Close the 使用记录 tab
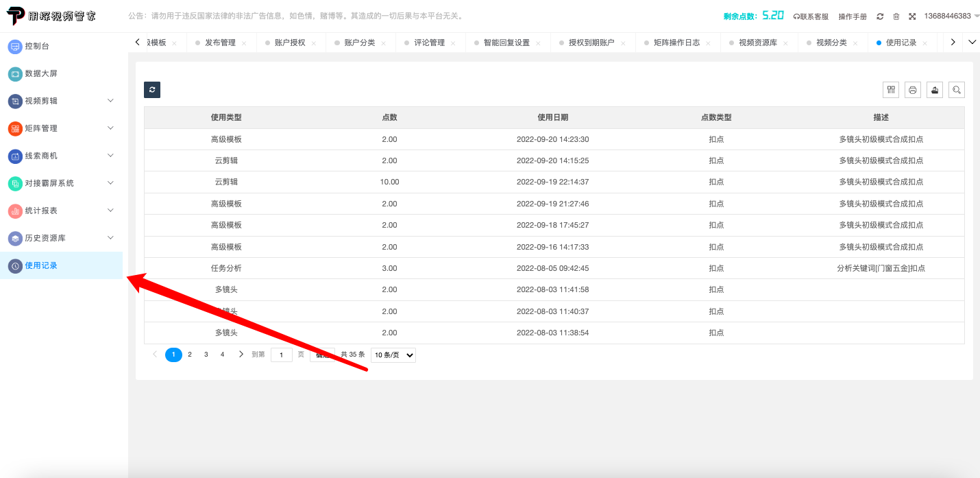This screenshot has width=980, height=478. coord(924,43)
